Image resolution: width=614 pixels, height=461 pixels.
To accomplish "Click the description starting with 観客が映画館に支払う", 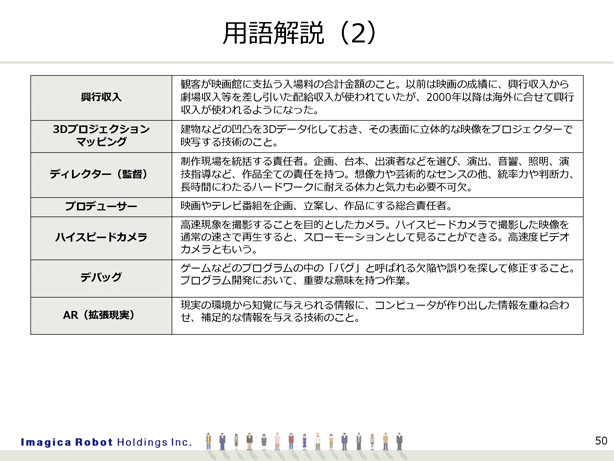I will (377, 97).
